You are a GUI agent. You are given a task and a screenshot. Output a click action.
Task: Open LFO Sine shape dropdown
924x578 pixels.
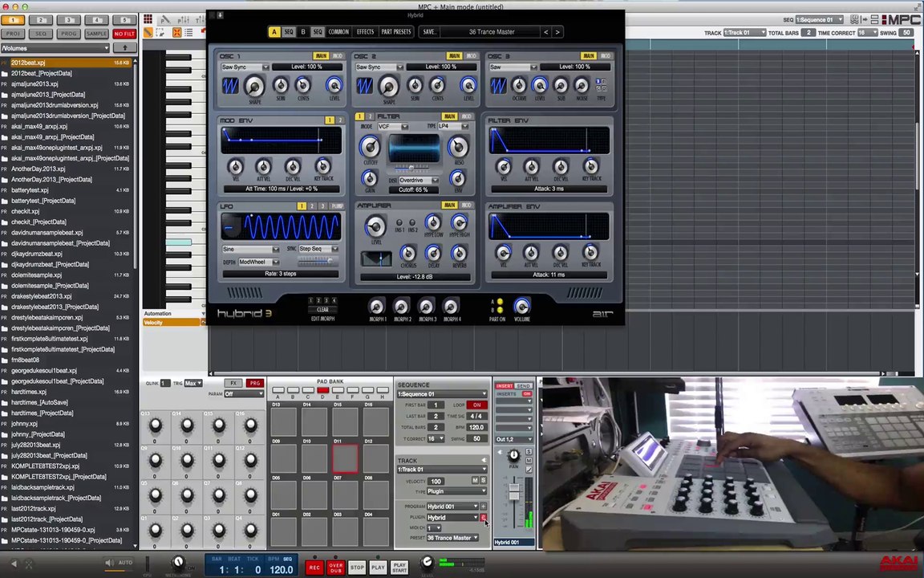250,249
